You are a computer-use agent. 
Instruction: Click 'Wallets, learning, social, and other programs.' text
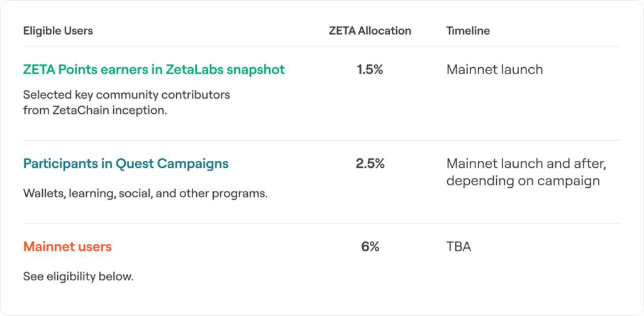pos(145,193)
